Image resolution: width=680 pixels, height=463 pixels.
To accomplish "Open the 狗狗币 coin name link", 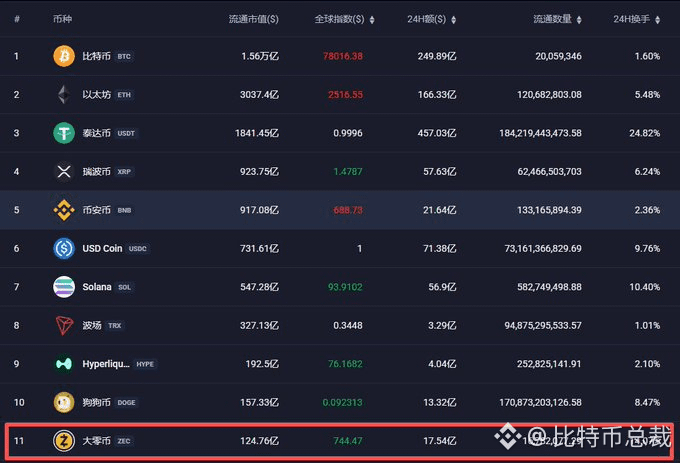I will (96, 402).
